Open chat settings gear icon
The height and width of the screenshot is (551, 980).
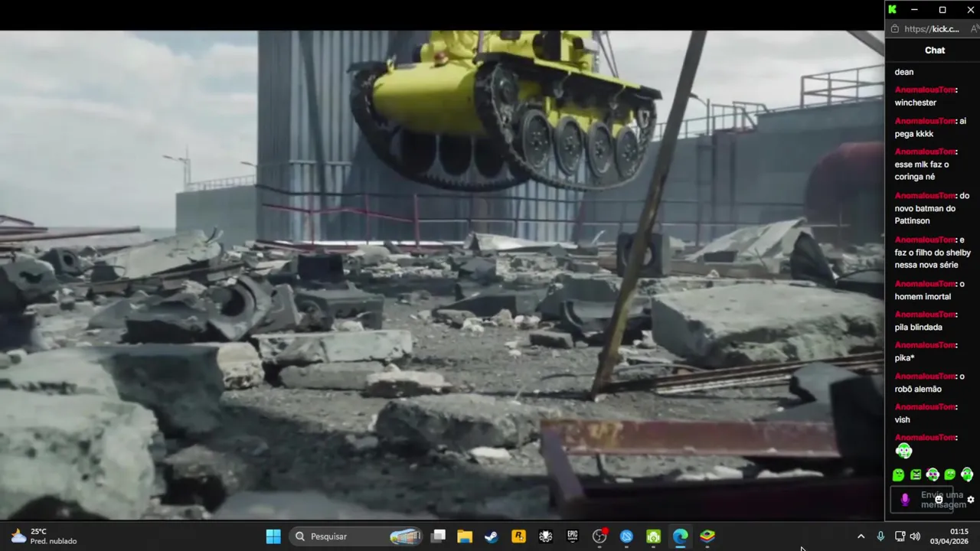[x=971, y=500]
